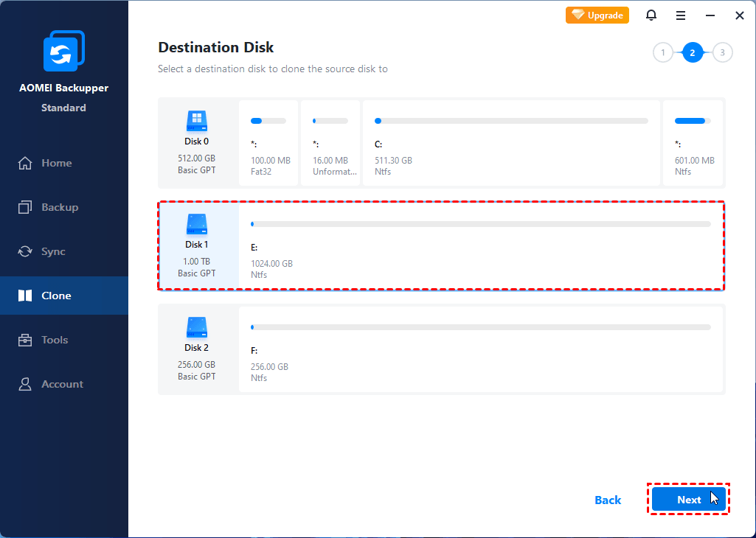Go Back to the previous step
Image resolution: width=756 pixels, height=538 pixels.
(x=608, y=500)
